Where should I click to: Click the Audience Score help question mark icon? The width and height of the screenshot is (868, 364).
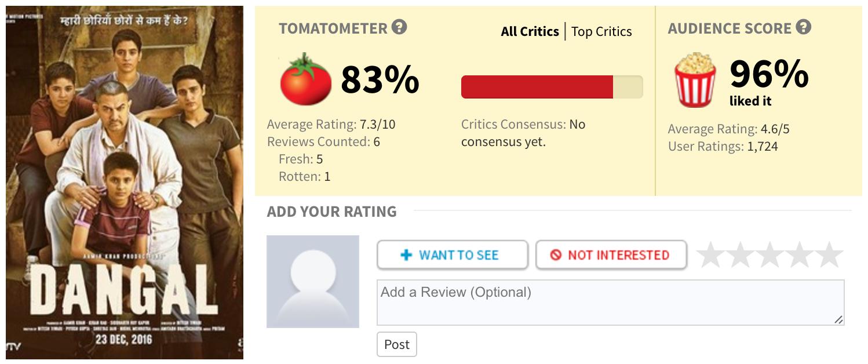pyautogui.click(x=803, y=27)
